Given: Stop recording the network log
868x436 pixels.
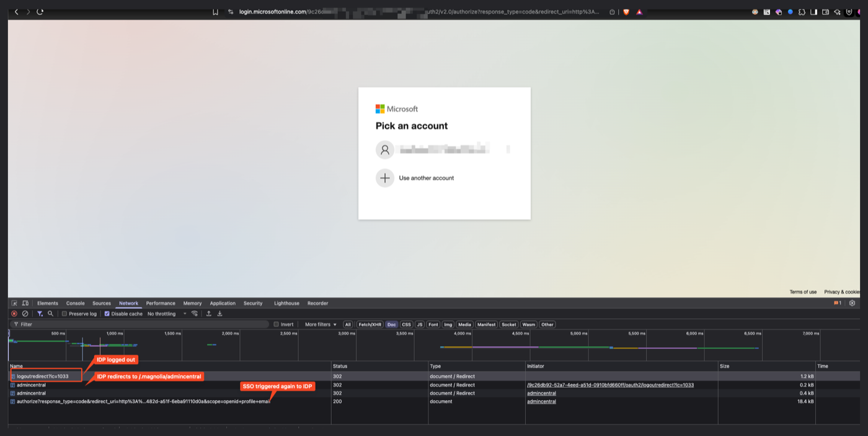Looking at the screenshot, I should pos(14,314).
